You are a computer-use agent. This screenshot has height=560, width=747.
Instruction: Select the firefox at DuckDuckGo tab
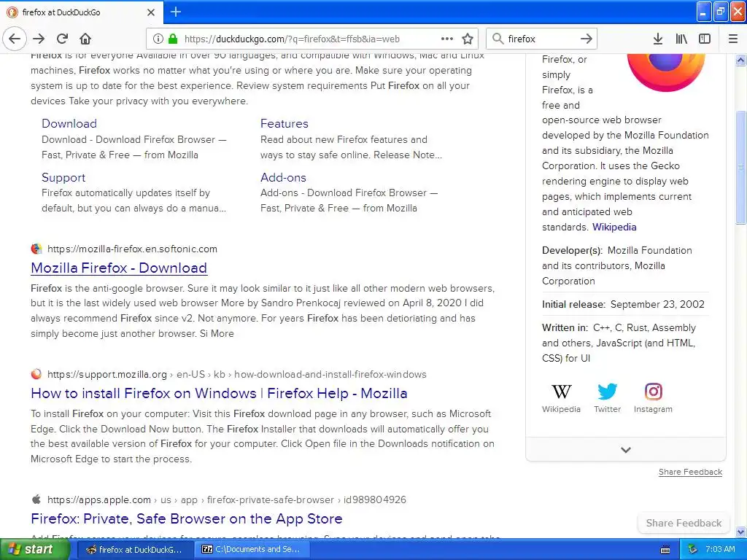(81, 12)
